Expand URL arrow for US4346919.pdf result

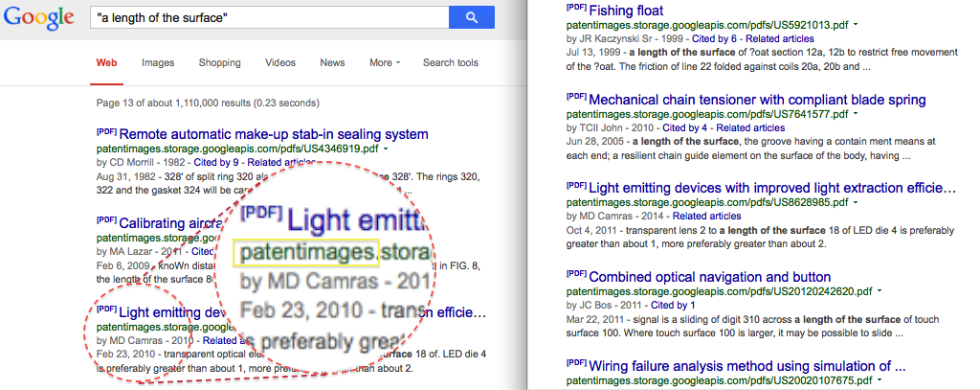[x=386, y=149]
